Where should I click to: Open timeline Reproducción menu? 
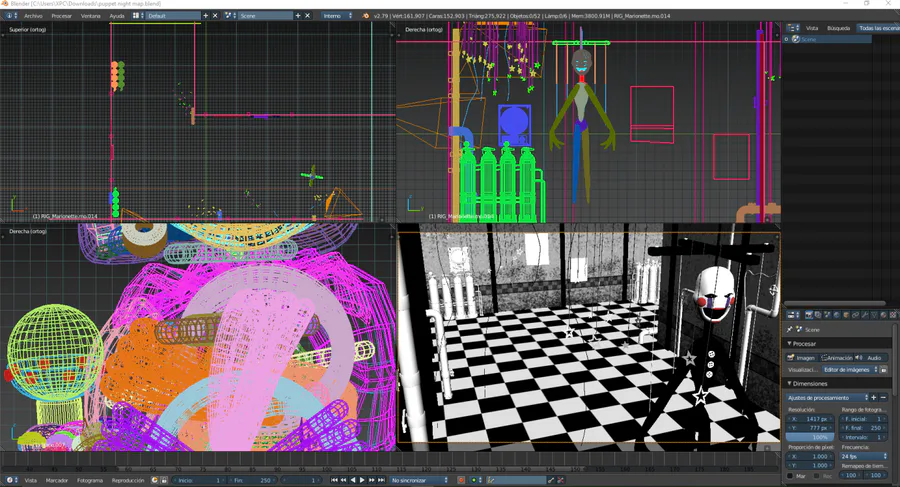(x=128, y=480)
